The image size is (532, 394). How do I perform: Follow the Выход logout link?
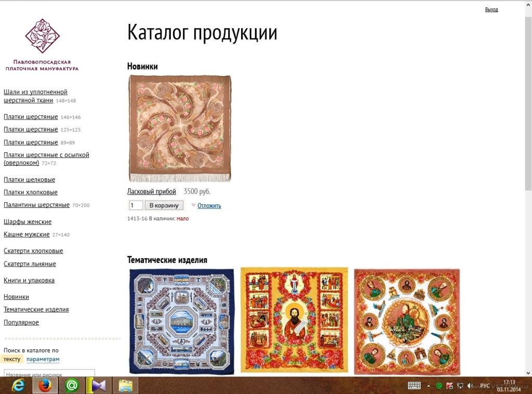(491, 9)
